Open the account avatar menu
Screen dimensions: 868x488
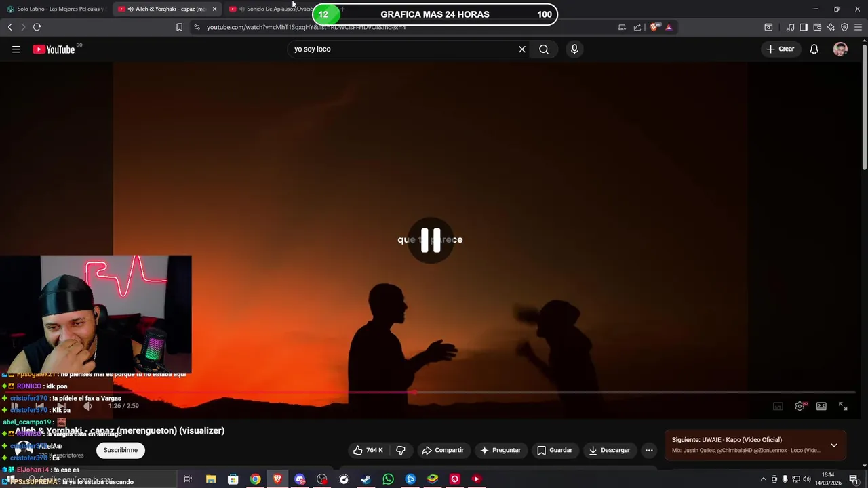(x=840, y=49)
